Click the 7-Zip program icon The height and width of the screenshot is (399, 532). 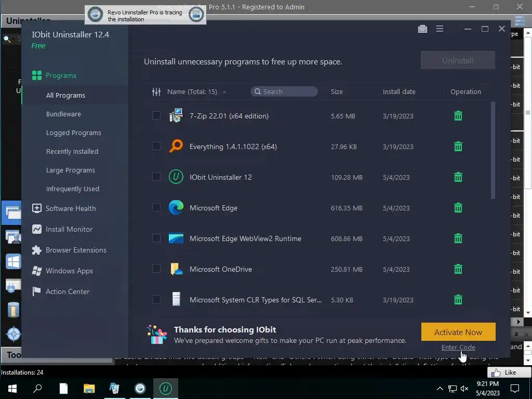pyautogui.click(x=176, y=116)
